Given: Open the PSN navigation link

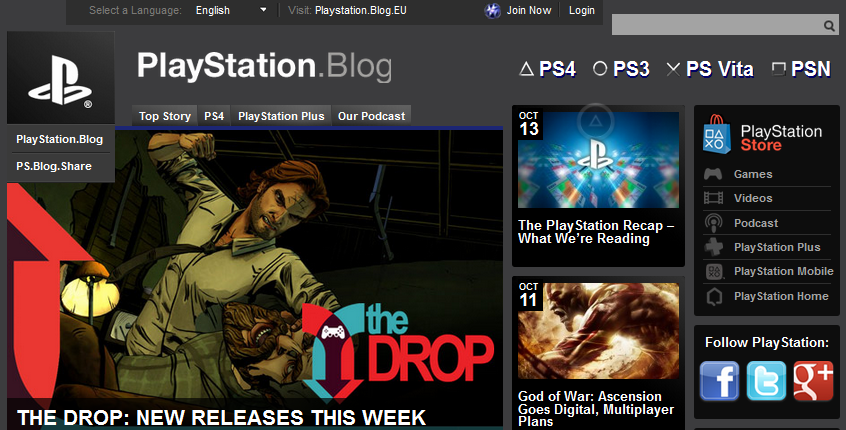Looking at the screenshot, I should click(811, 69).
